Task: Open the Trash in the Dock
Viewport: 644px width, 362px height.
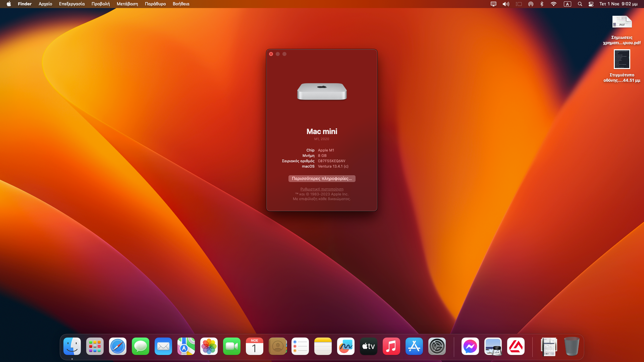Action: (x=572, y=346)
